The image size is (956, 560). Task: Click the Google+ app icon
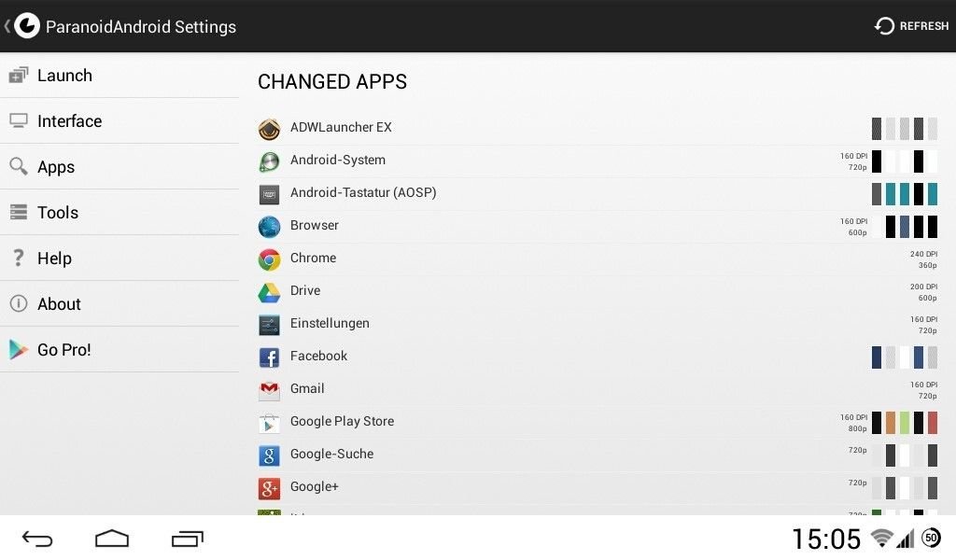coord(269,489)
